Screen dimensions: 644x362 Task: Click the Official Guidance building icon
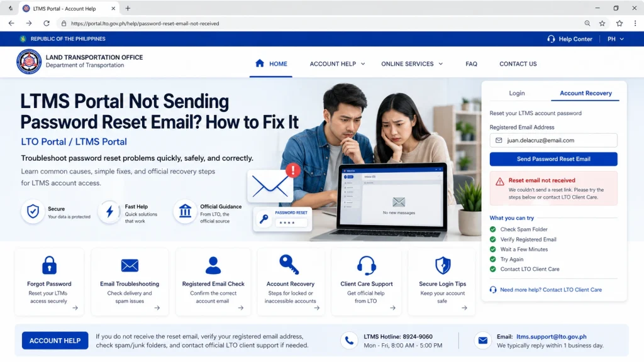186,212
